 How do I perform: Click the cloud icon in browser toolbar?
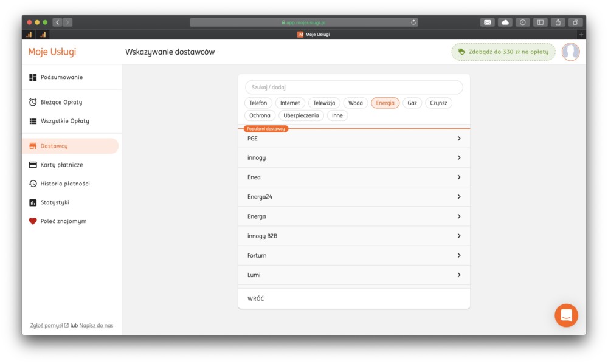click(x=505, y=22)
